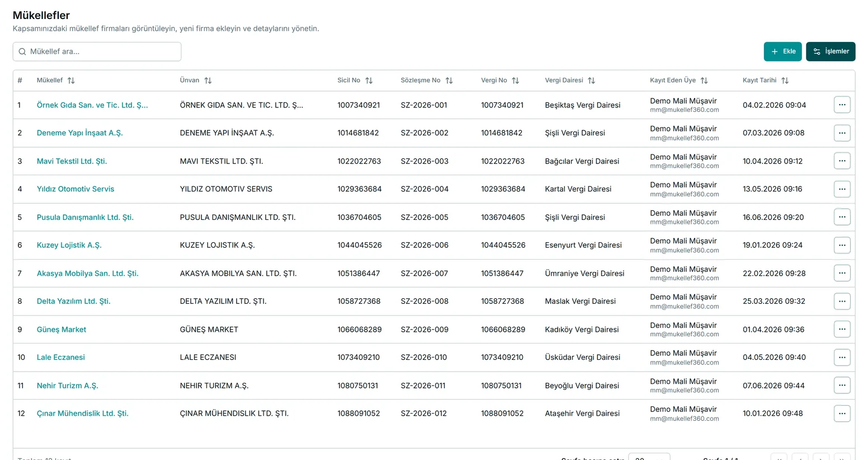The height and width of the screenshot is (460, 868).
Task: Open Delta Yazılım Ltd. Şti. link
Action: pyautogui.click(x=74, y=301)
